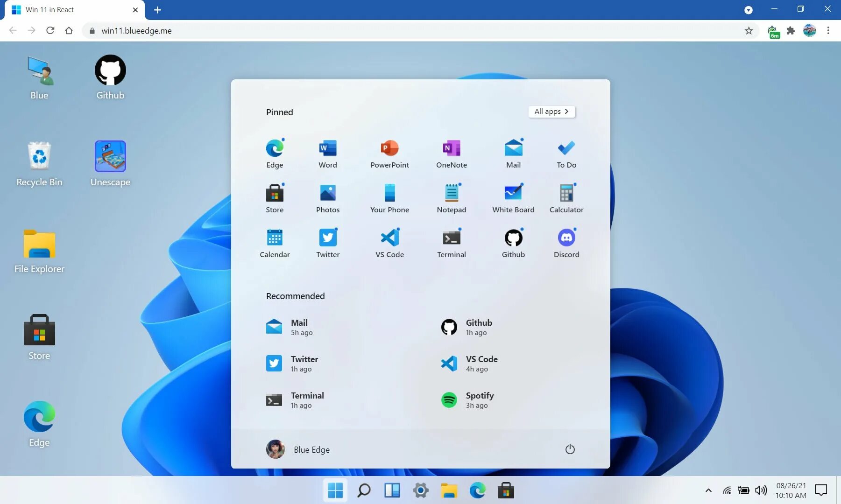This screenshot has height=504, width=841.
Task: Open the Chrome profile avatar
Action: [810, 31]
